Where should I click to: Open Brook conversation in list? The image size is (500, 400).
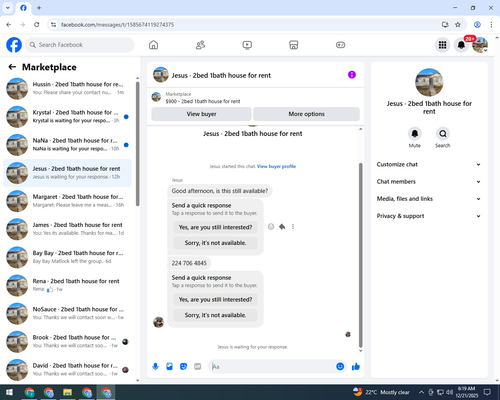pyautogui.click(x=67, y=342)
